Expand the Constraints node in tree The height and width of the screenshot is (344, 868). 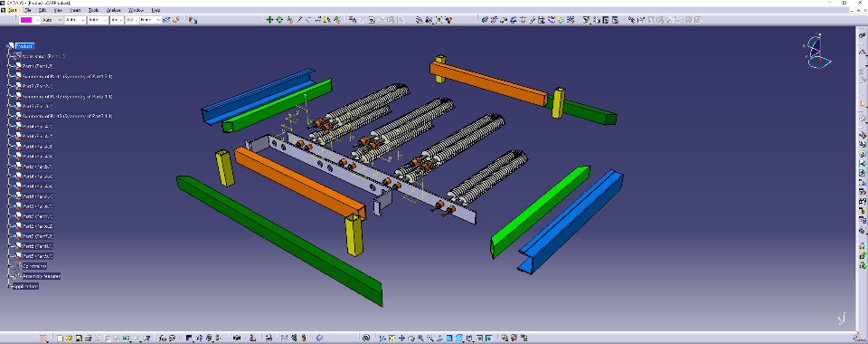coord(9,266)
